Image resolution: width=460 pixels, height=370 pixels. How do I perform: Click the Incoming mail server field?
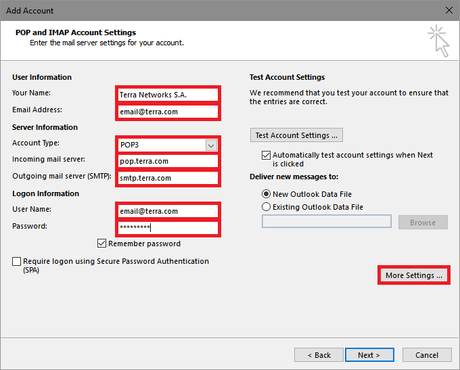[168, 161]
